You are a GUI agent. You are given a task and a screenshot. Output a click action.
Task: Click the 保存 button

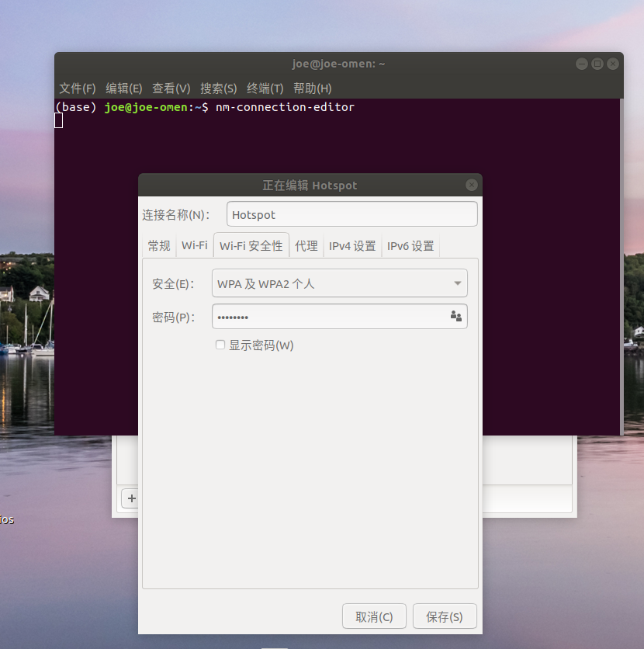click(x=444, y=616)
